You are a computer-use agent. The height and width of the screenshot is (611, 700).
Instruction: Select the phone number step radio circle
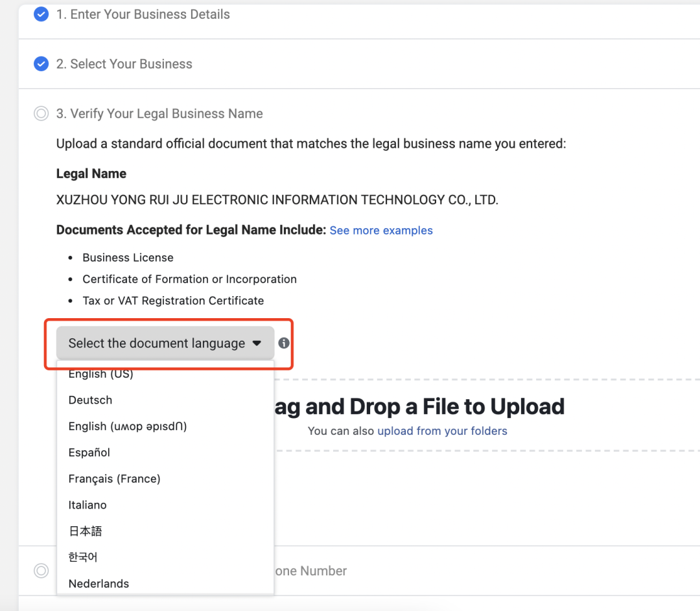pyautogui.click(x=41, y=571)
